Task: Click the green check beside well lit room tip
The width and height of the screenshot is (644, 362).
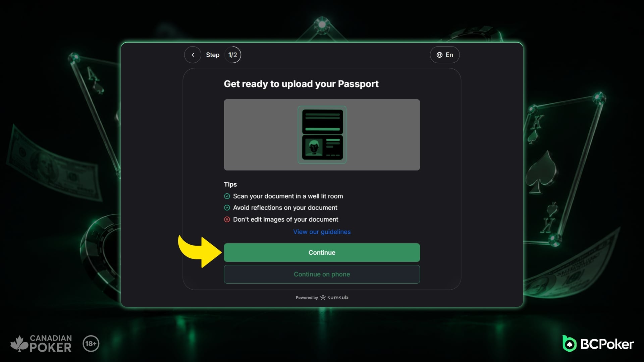Action: (x=227, y=196)
